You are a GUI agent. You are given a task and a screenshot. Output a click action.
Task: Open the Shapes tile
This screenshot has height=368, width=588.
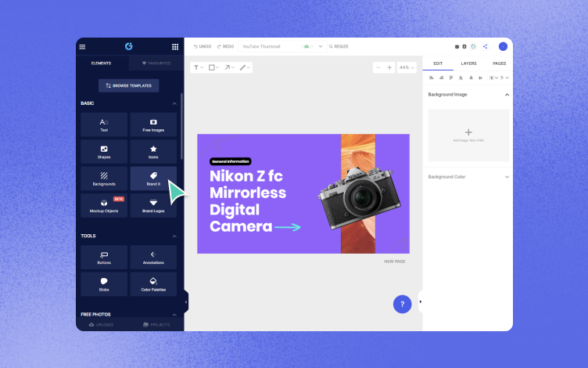(x=104, y=152)
